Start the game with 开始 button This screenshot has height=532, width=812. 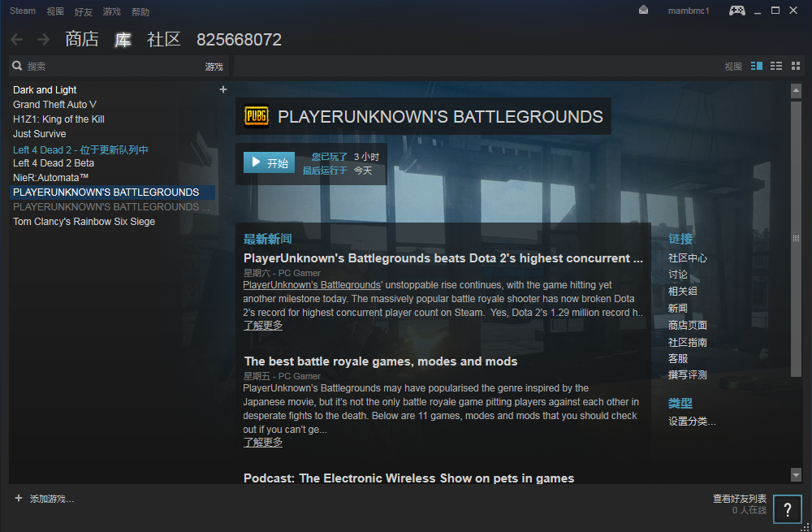tap(270, 162)
